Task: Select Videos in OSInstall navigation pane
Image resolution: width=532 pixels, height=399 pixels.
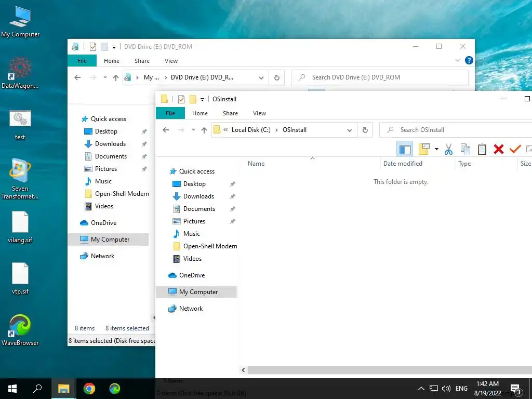Action: click(192, 259)
